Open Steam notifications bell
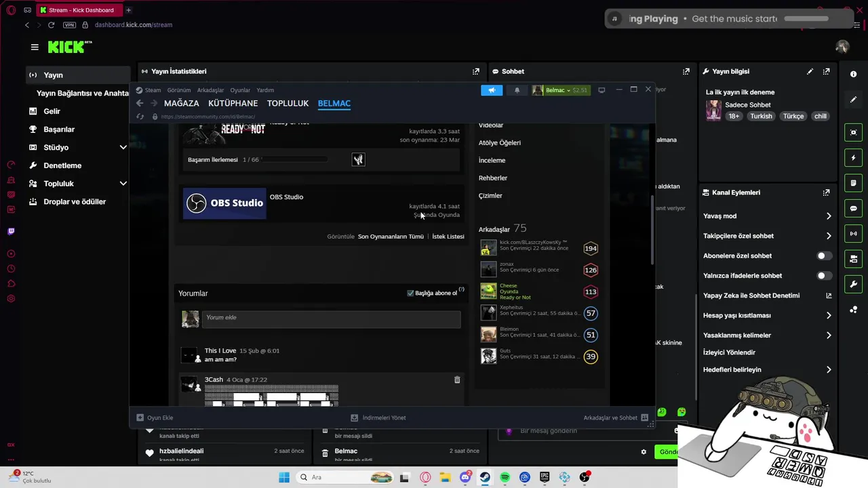 click(x=517, y=90)
